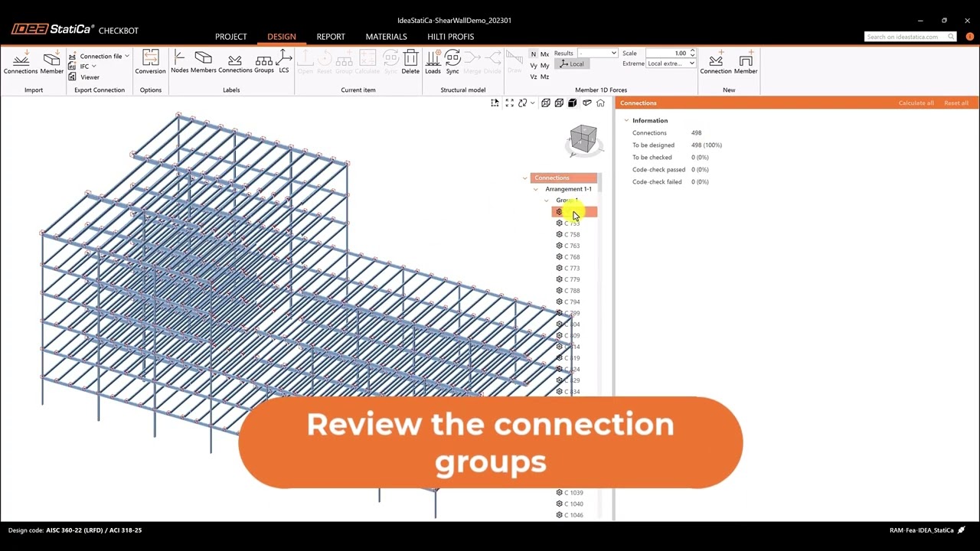Viewport: 980px width, 551px height.
Task: Toggle Local coordinate system button
Action: (571, 64)
